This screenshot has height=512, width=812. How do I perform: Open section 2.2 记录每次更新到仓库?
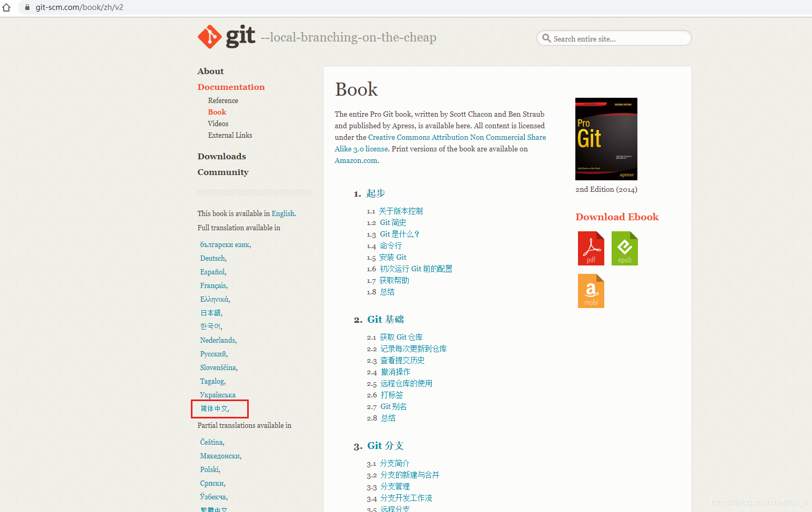413,349
